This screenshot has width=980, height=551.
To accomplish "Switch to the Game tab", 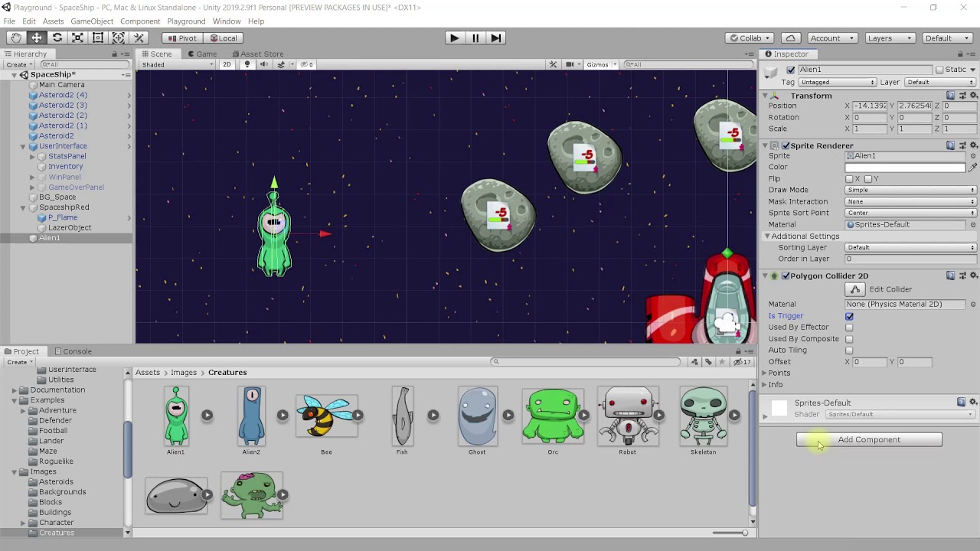I will [201, 54].
